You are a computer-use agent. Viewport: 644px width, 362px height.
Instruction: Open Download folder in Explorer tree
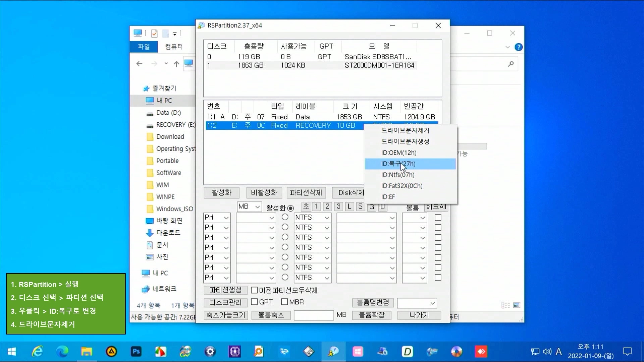pos(170,137)
